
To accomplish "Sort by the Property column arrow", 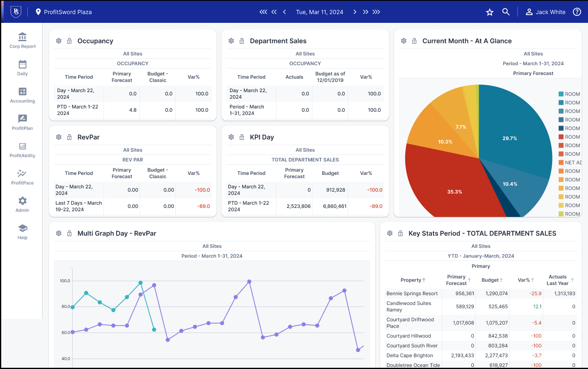I will click(x=424, y=280).
